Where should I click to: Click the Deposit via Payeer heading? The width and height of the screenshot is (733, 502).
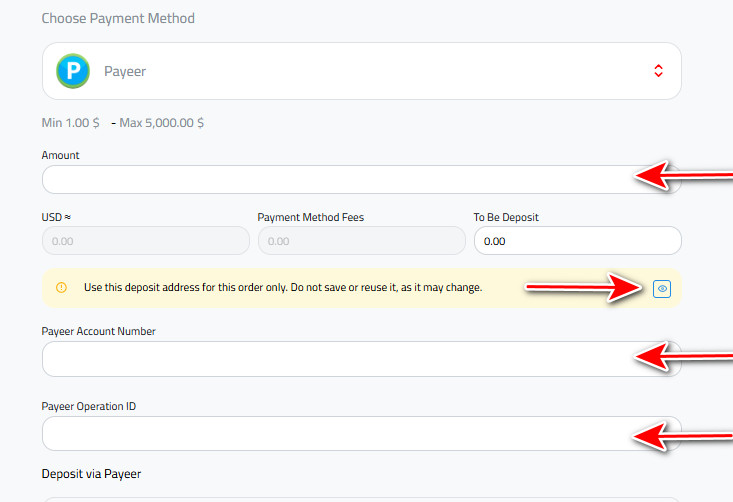click(91, 474)
